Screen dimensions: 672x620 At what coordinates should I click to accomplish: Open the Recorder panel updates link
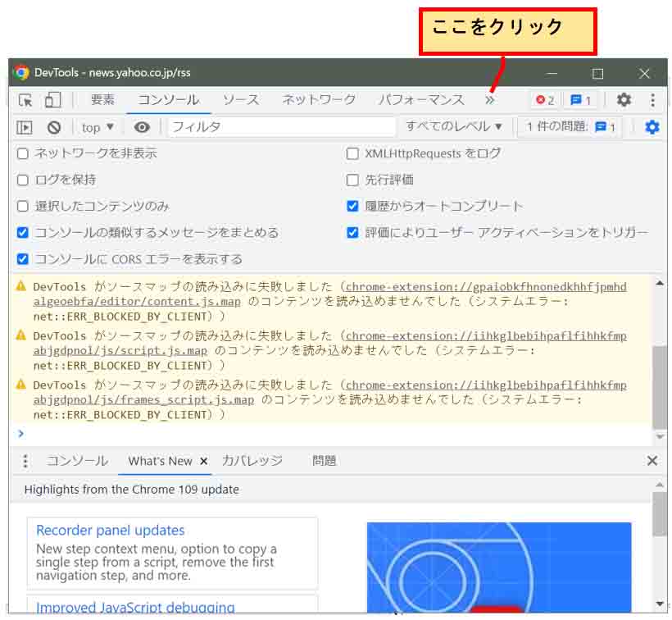(111, 530)
